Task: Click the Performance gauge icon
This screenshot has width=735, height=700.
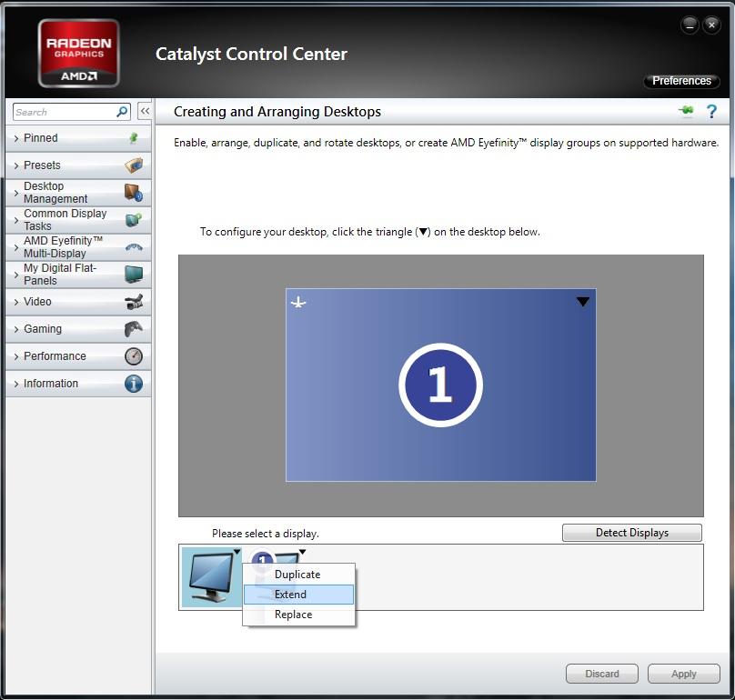Action: tap(134, 356)
